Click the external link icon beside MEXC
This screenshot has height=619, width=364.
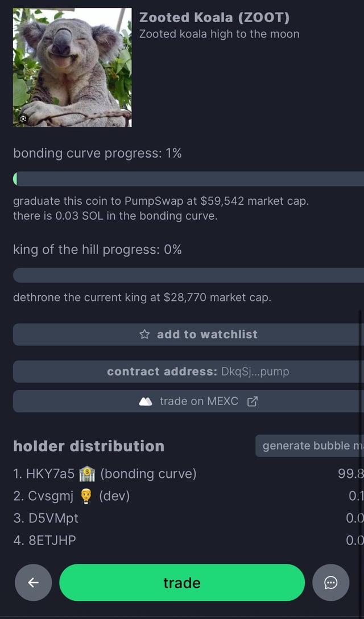253,401
